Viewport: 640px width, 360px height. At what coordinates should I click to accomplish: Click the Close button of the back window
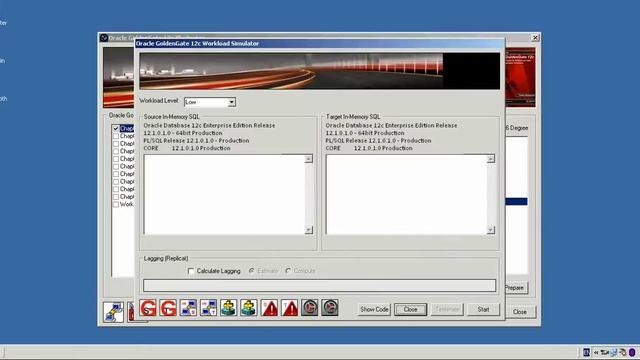[x=520, y=312]
